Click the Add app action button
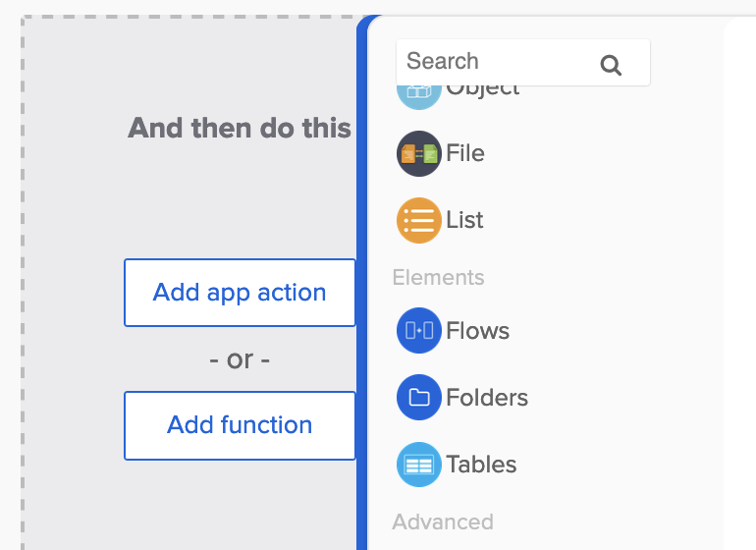Image resolution: width=756 pixels, height=550 pixels. pyautogui.click(x=240, y=293)
